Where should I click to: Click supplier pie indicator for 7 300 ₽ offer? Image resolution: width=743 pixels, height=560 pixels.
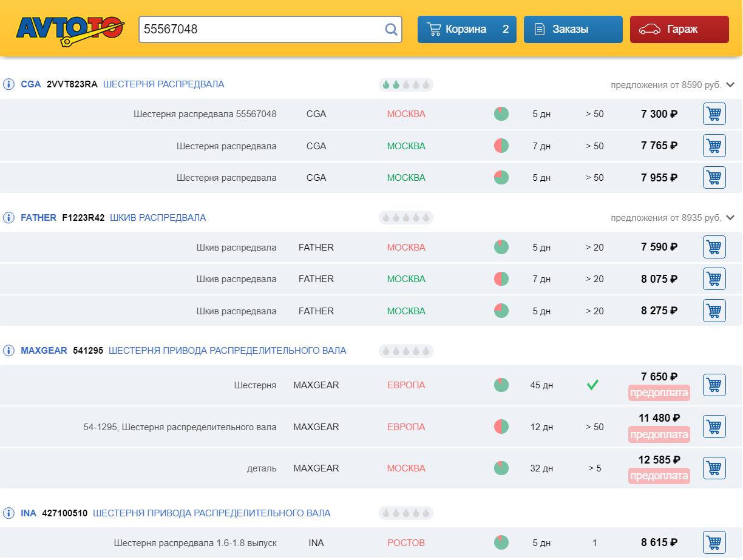[x=501, y=114]
